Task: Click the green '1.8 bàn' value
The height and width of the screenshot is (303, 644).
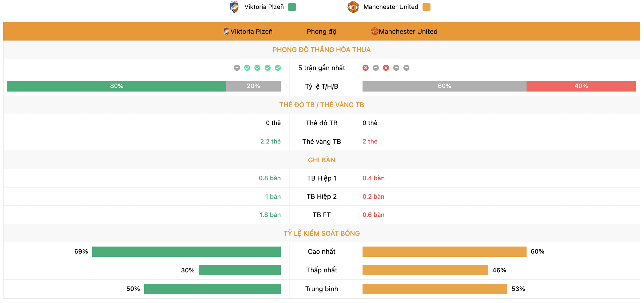Action: point(270,215)
